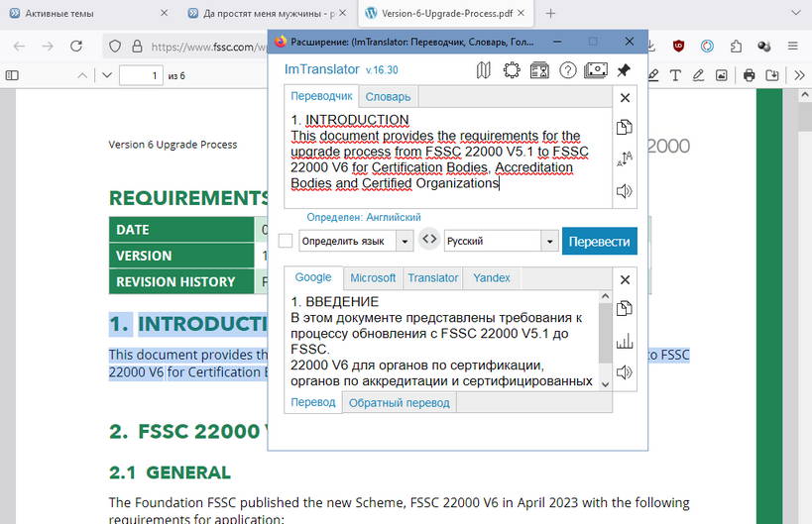The image size is (812, 524).
Task: Toggle the lock-language checkbox
Action: coord(286,241)
